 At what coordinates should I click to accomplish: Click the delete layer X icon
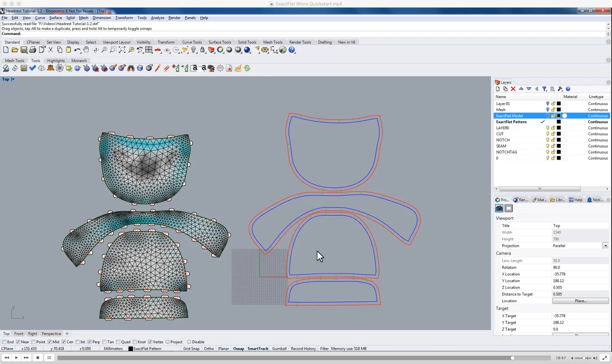[x=513, y=89]
